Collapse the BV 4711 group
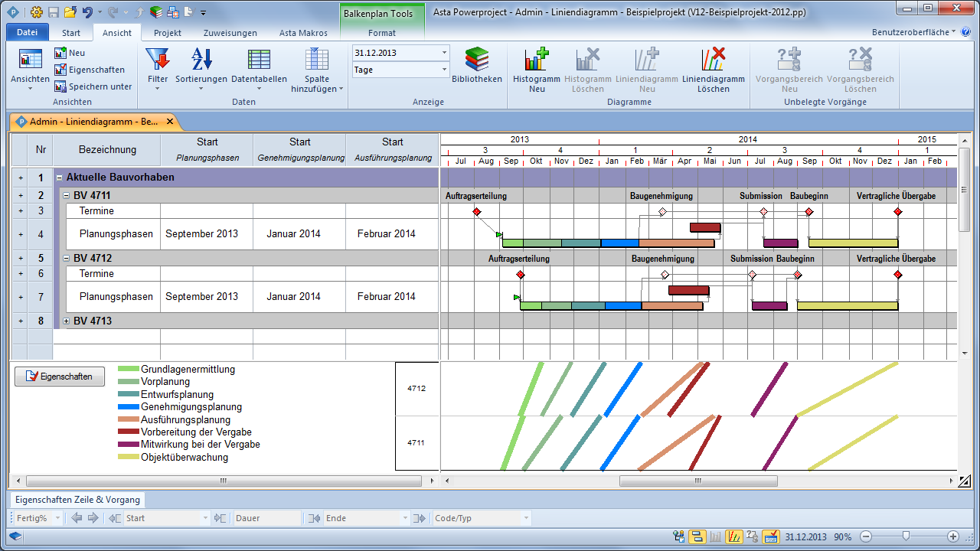980x551 pixels. pyautogui.click(x=67, y=196)
